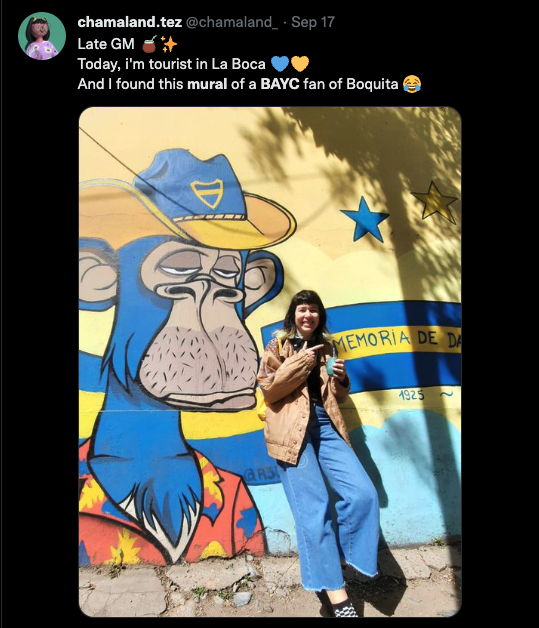Click the blue heart emoji

coord(280,64)
